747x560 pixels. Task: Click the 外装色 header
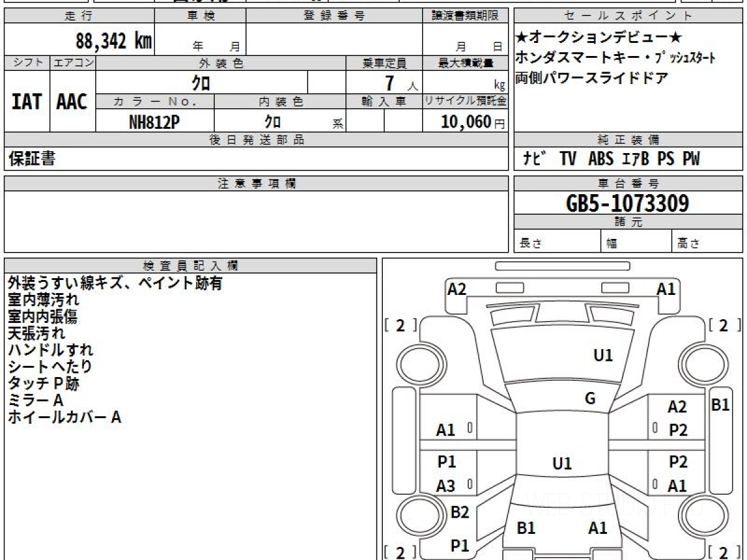(221, 63)
